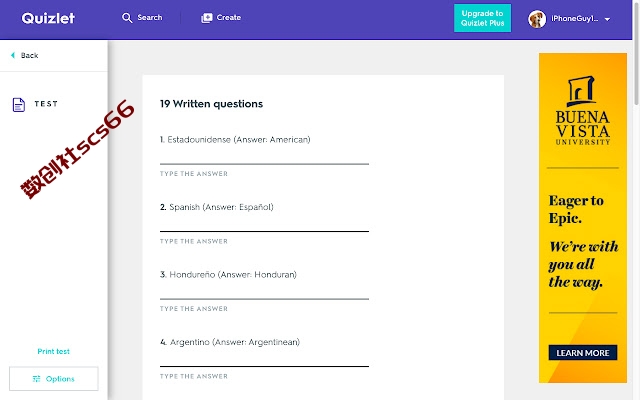Click the Learn More ad button

(x=582, y=353)
